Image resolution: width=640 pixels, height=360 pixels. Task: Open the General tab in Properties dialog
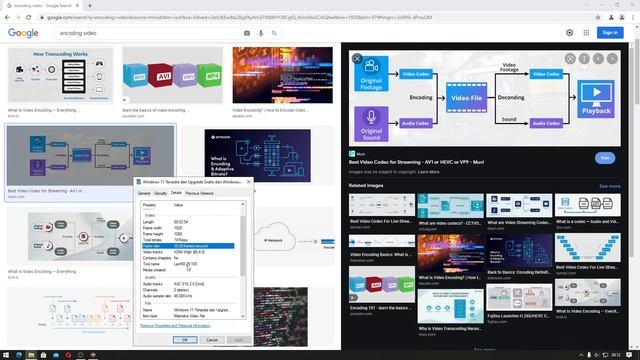coord(144,193)
